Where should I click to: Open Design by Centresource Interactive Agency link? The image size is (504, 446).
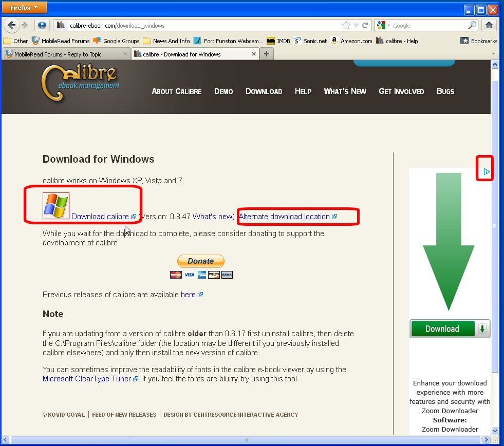(x=231, y=415)
